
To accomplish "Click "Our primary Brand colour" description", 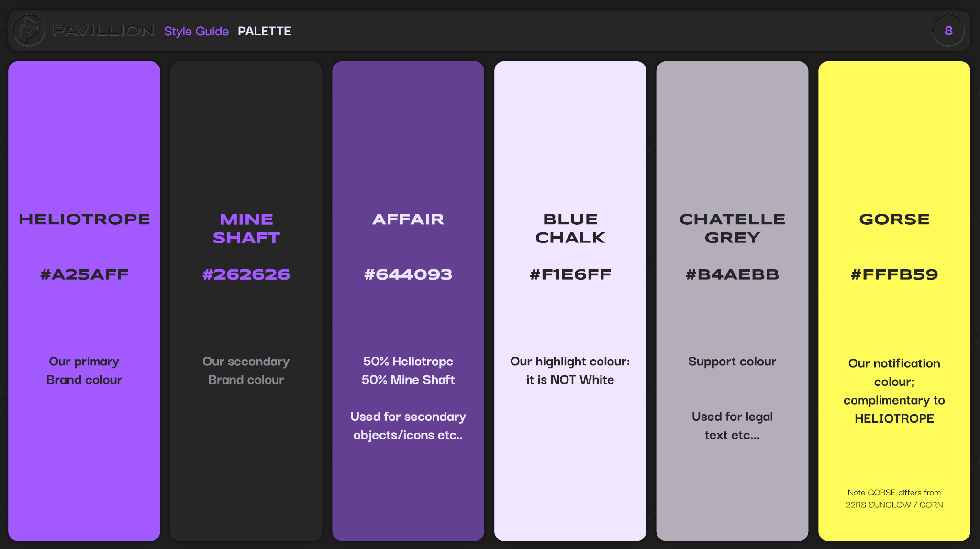I will 84,371.
